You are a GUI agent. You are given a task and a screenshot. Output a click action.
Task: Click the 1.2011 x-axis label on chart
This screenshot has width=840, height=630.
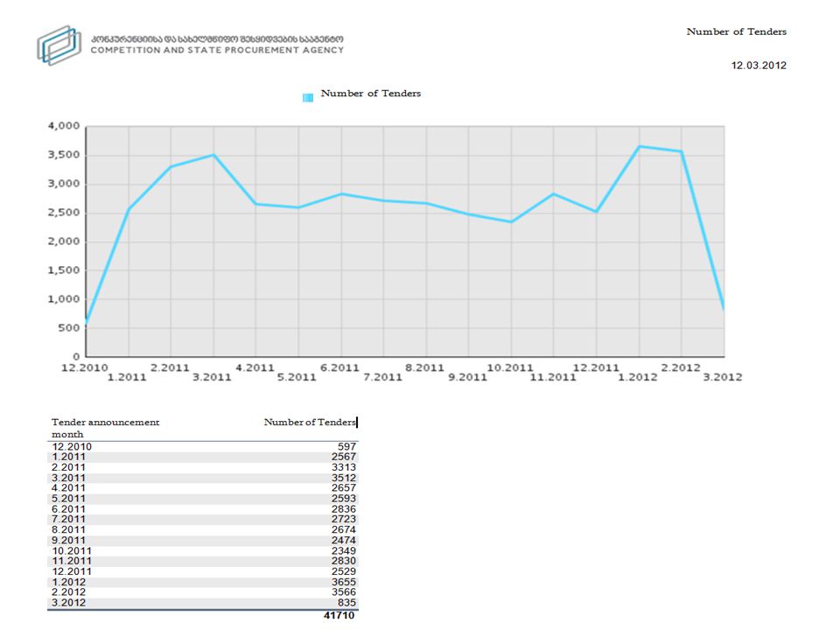(127, 377)
